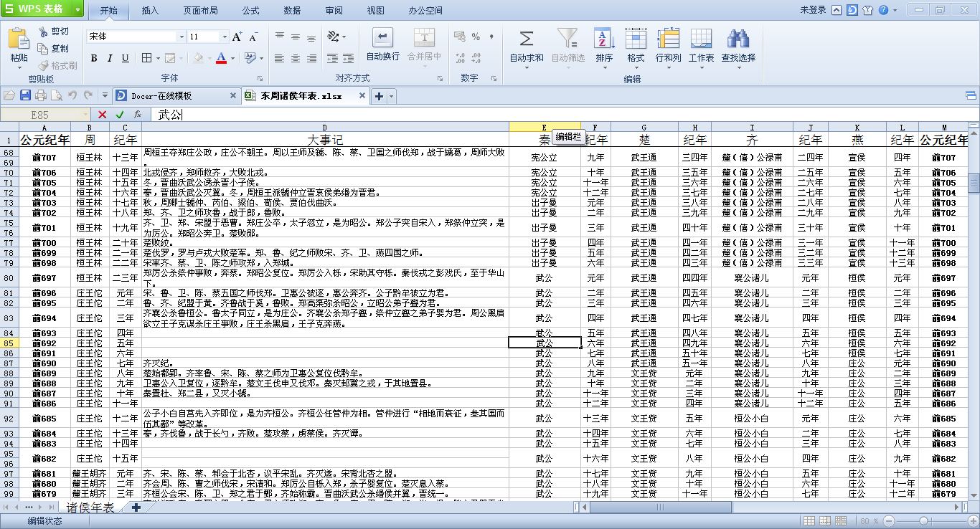Switch to the 插入 ribbon tab
This screenshot has height=529, width=980.
pos(150,11)
